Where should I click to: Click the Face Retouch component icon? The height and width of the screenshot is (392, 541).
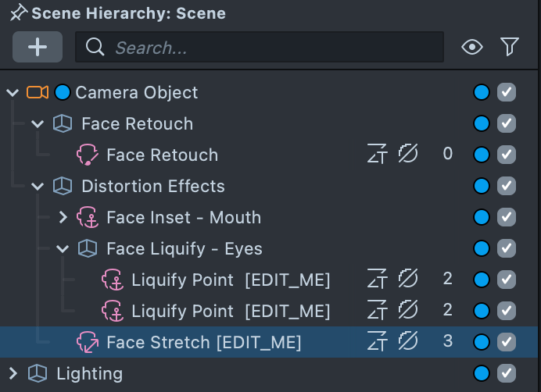88,155
